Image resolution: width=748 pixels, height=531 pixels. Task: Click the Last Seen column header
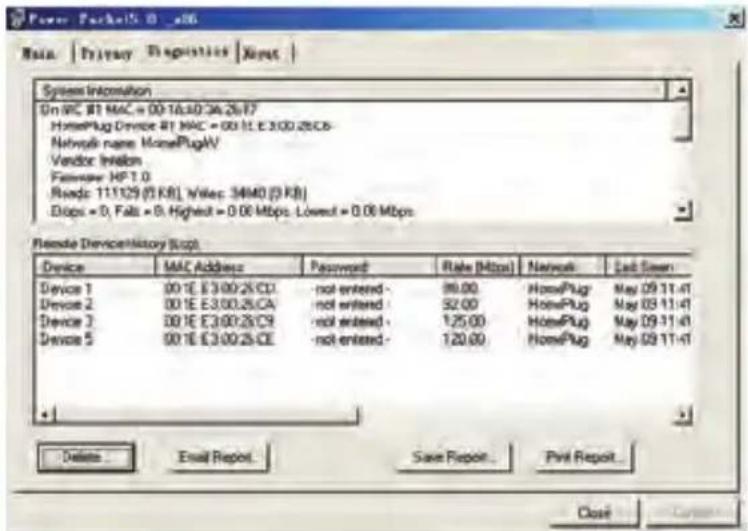coord(648,266)
